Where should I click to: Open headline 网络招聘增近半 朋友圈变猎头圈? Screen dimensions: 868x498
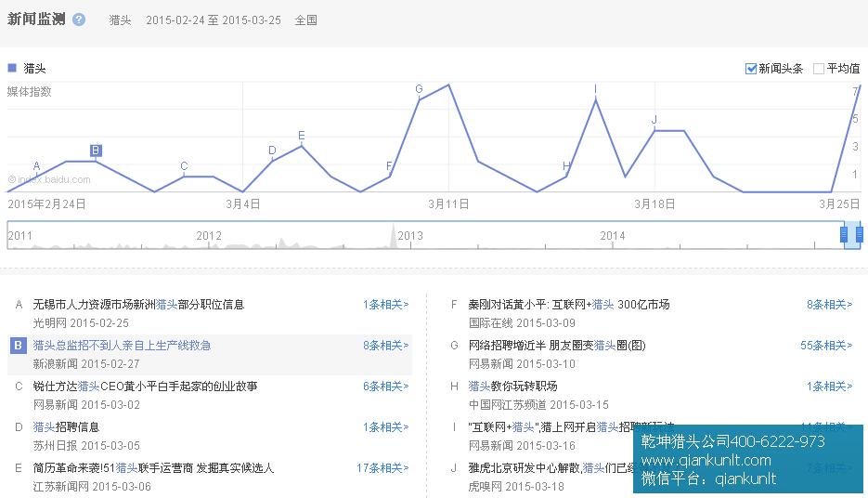click(x=556, y=346)
